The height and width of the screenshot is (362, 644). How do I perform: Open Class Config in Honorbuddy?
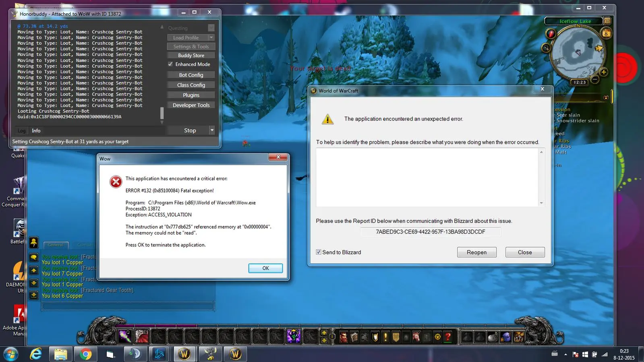191,85
